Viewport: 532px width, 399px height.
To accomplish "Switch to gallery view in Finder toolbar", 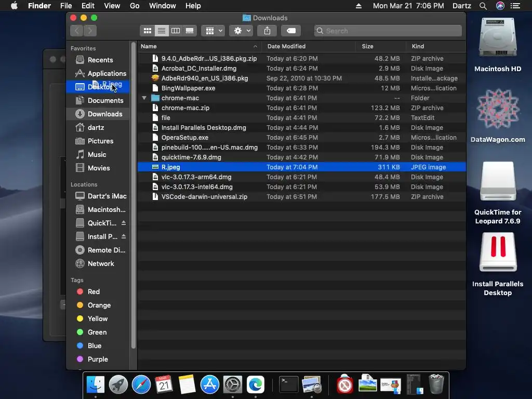I will (190, 31).
